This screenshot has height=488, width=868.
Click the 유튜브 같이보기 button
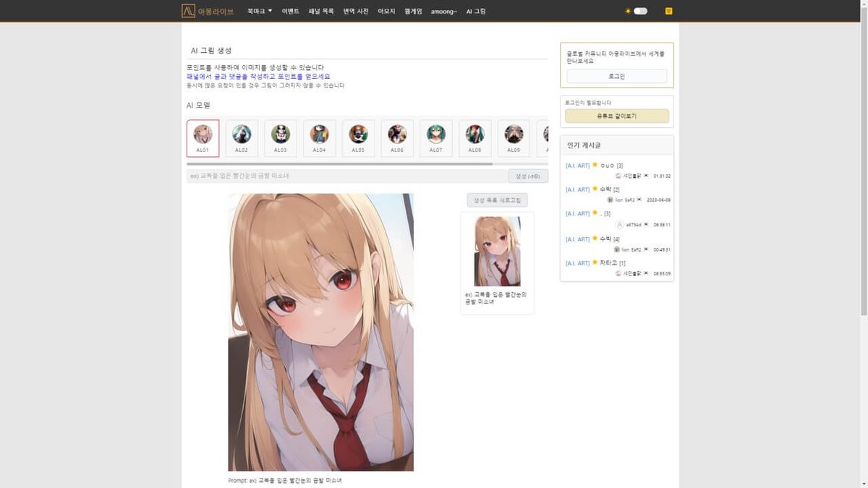617,116
